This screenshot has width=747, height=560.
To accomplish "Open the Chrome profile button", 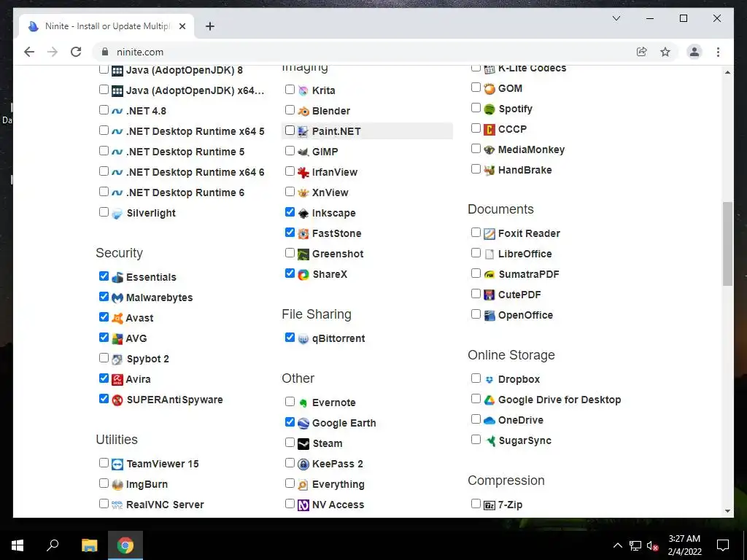I will click(694, 52).
